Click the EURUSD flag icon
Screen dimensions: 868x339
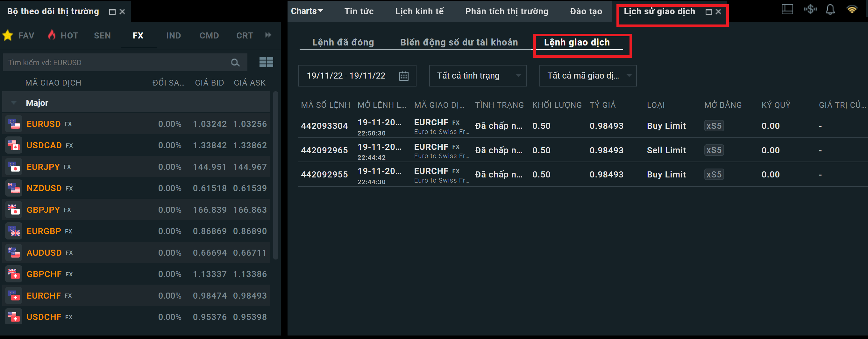pyautogui.click(x=14, y=124)
